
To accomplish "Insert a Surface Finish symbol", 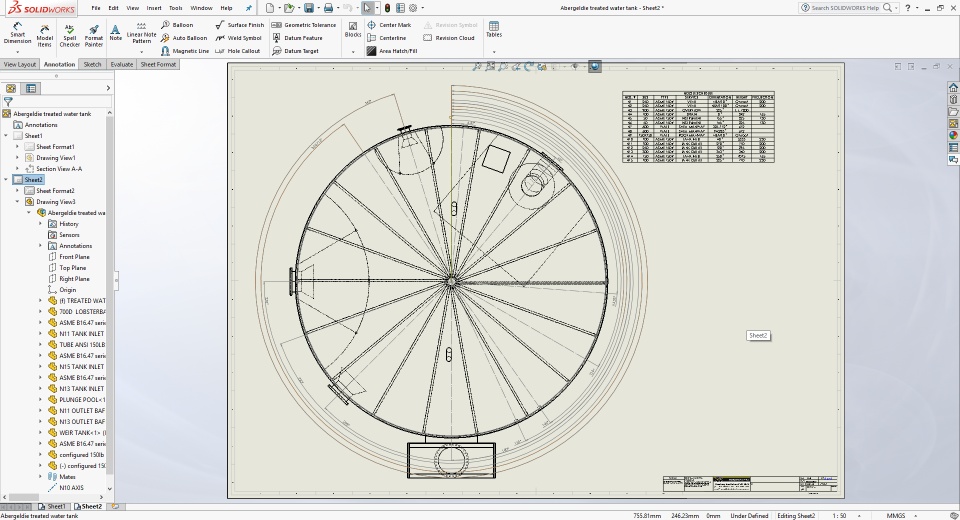I will (x=239, y=25).
